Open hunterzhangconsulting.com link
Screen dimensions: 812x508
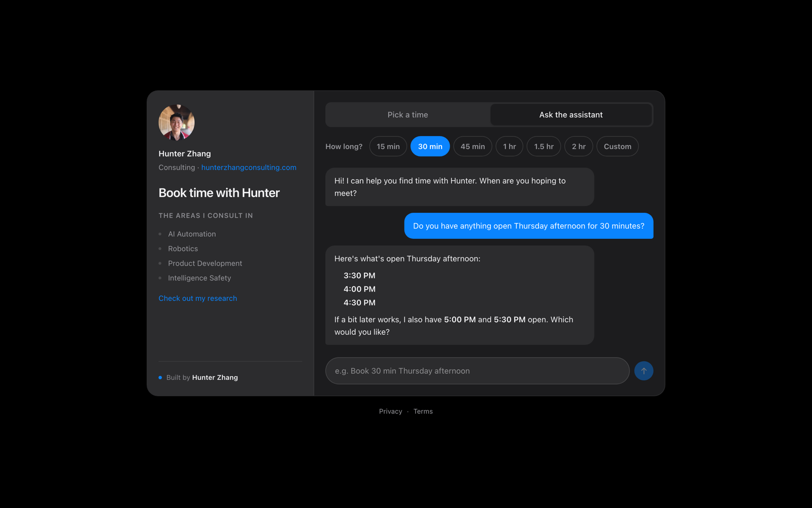pyautogui.click(x=249, y=167)
